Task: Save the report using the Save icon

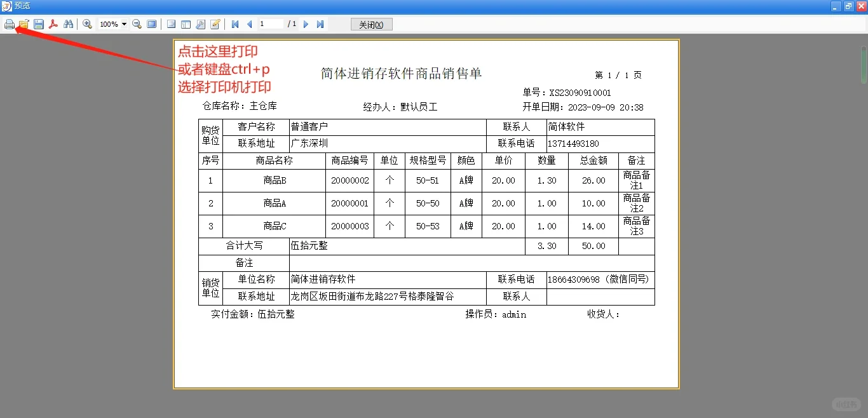Action: tap(38, 24)
